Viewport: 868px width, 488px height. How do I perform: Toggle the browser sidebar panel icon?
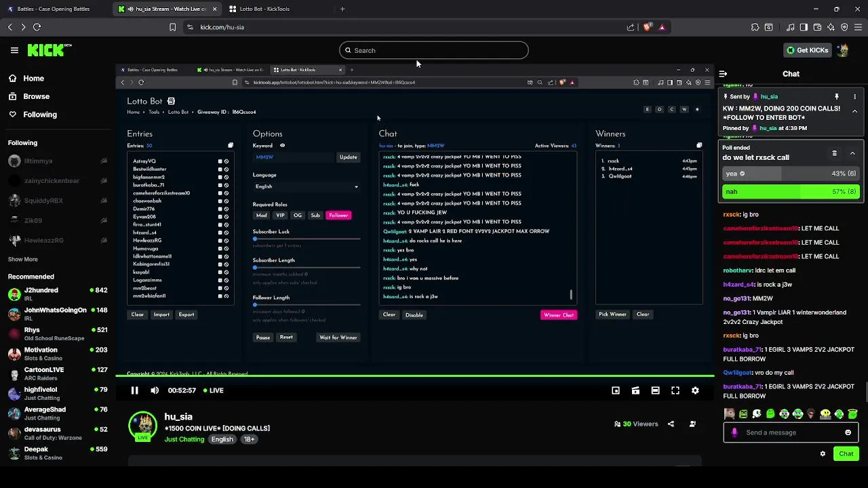coord(804,27)
